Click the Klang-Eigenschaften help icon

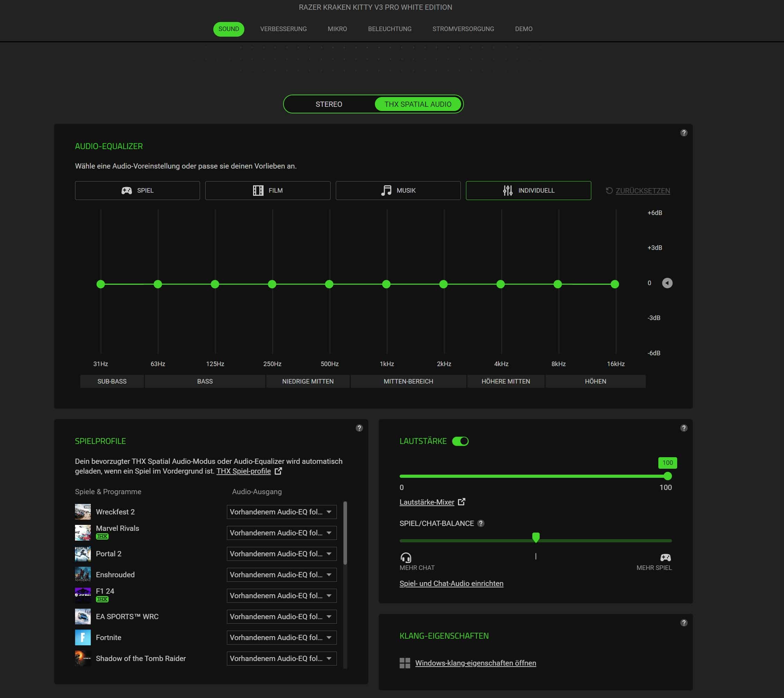click(x=683, y=623)
